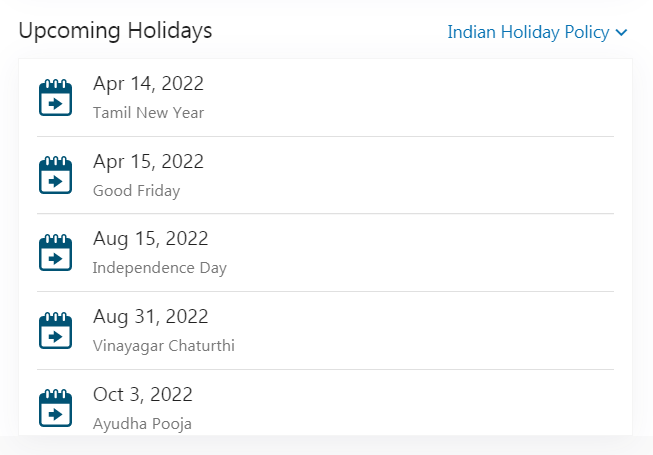The height and width of the screenshot is (455, 653).
Task: Click calendar icon beside Independence Day
Action: (x=55, y=253)
